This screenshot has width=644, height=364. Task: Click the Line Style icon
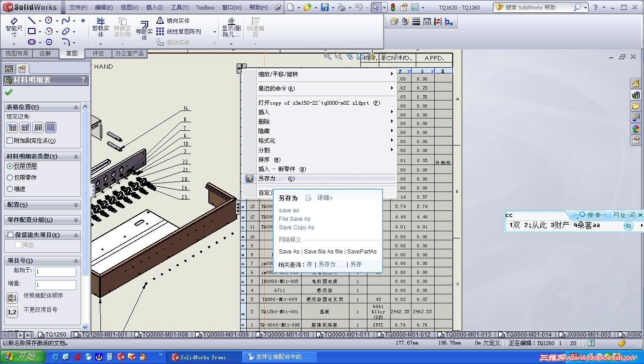tap(427, 21)
